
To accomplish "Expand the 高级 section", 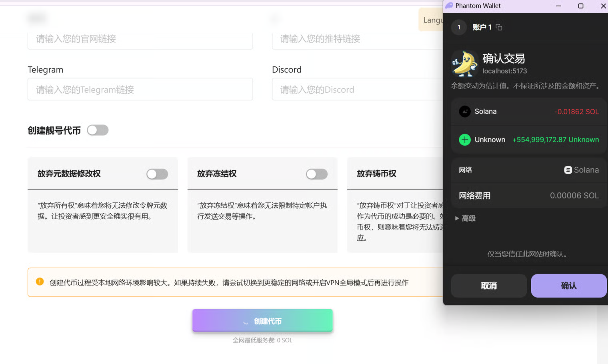I will pos(465,218).
